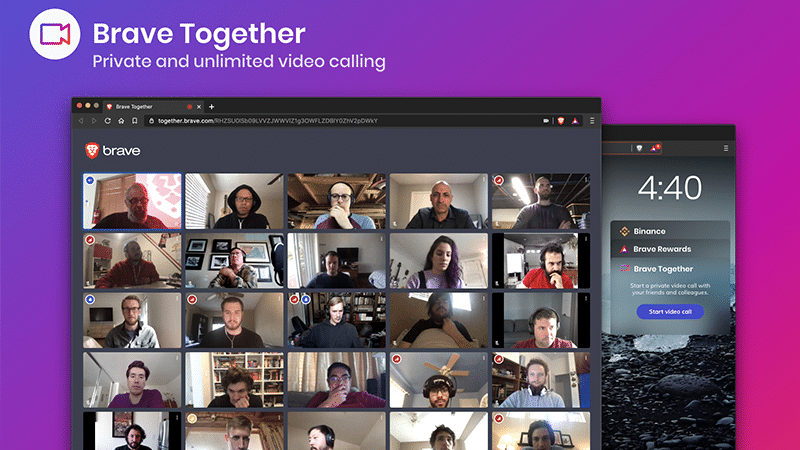800x450 pixels.
Task: Click the Brave Together camera logo in the banner
Action: click(55, 34)
